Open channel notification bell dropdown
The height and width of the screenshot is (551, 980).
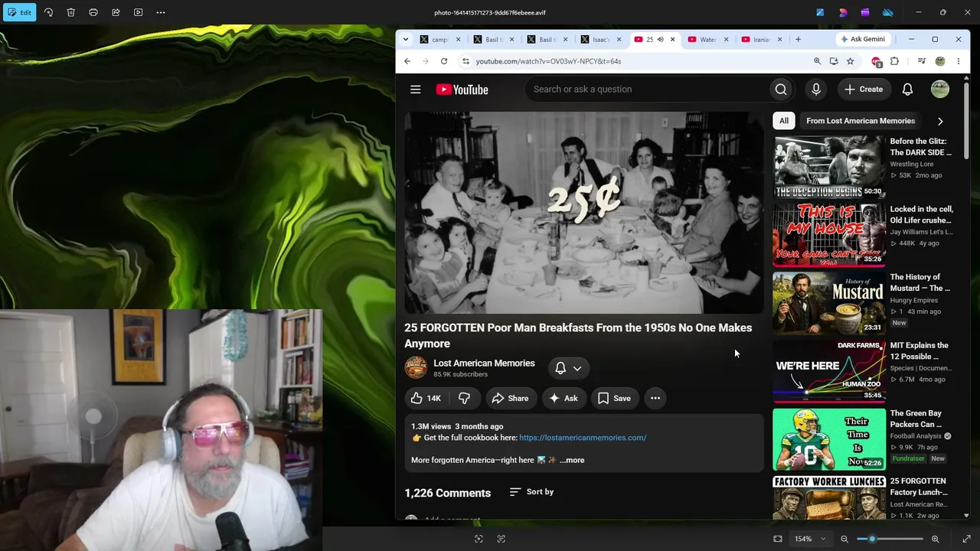tap(568, 368)
